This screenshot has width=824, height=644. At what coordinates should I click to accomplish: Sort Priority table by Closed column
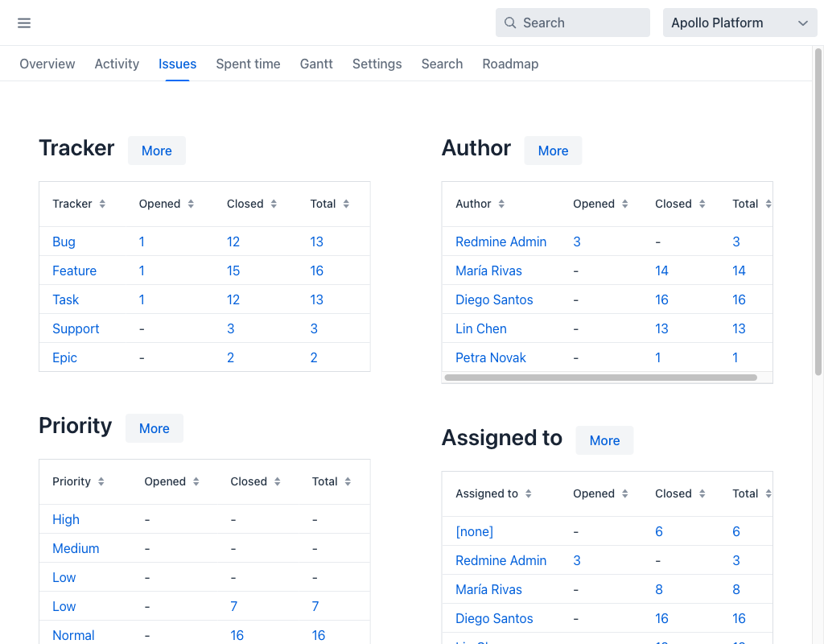pyautogui.click(x=255, y=481)
